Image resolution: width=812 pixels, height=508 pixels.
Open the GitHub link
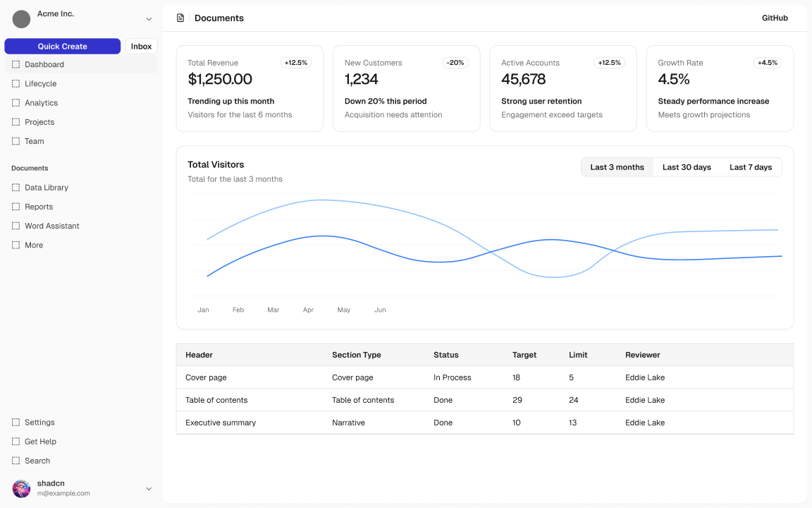pyautogui.click(x=775, y=18)
